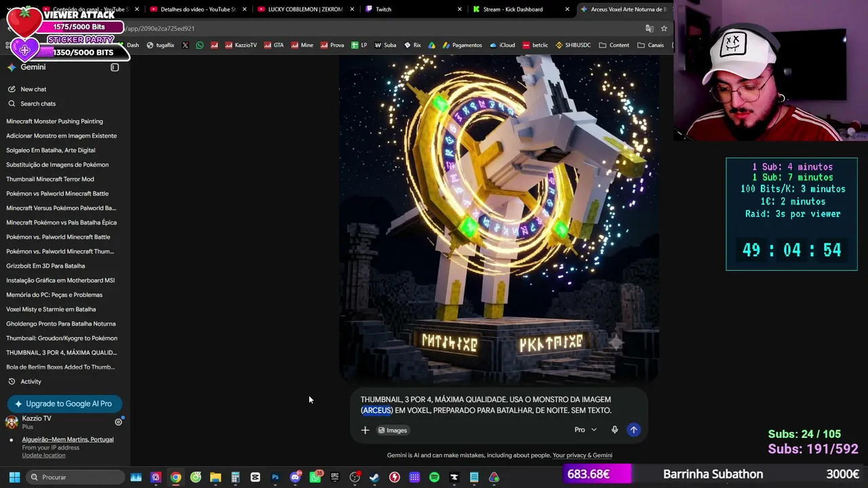
Task: Open chat Adicionar Monstro em Imagem Existente
Action: pos(62,136)
